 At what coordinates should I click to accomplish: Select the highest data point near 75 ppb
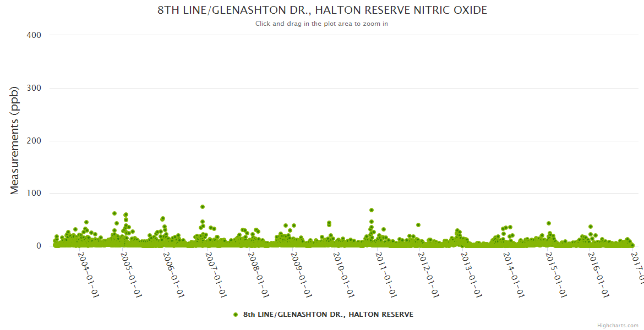pyautogui.click(x=203, y=207)
